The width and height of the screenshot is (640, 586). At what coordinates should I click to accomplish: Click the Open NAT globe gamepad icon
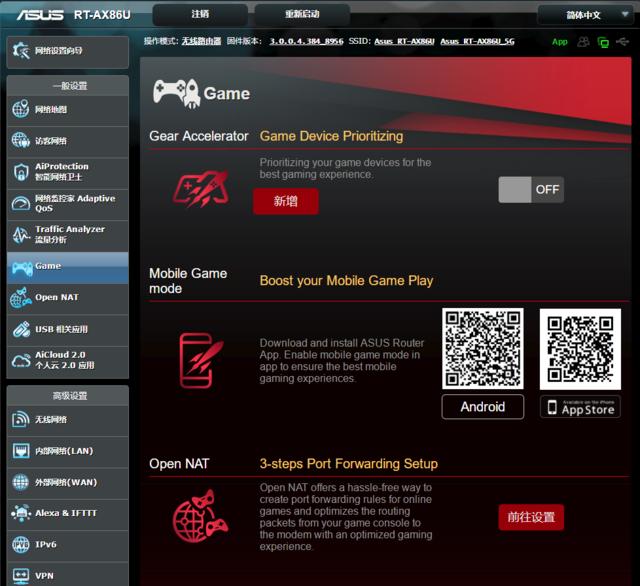200,516
